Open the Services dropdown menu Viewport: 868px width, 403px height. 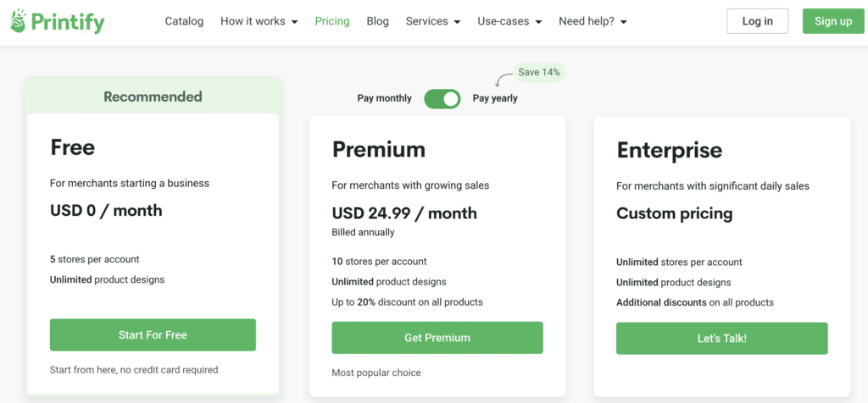click(x=432, y=21)
